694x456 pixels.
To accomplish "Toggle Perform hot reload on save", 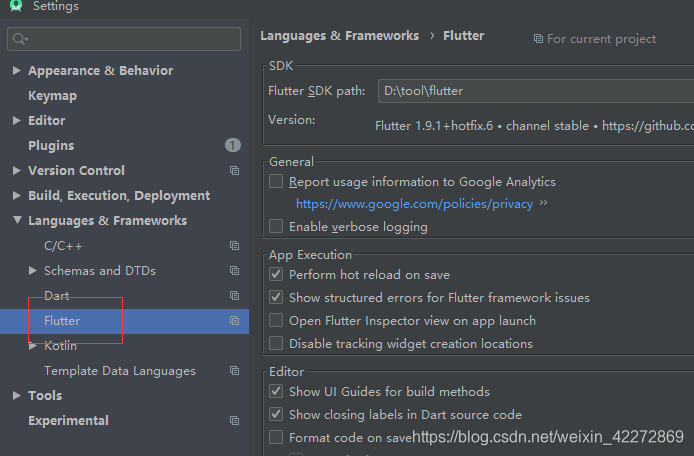I will pos(276,274).
